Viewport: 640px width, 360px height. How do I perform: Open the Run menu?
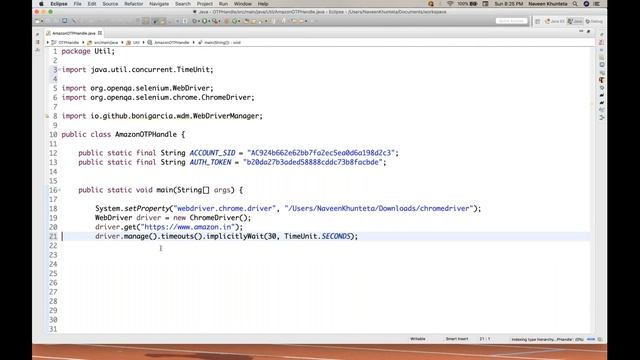223,4
